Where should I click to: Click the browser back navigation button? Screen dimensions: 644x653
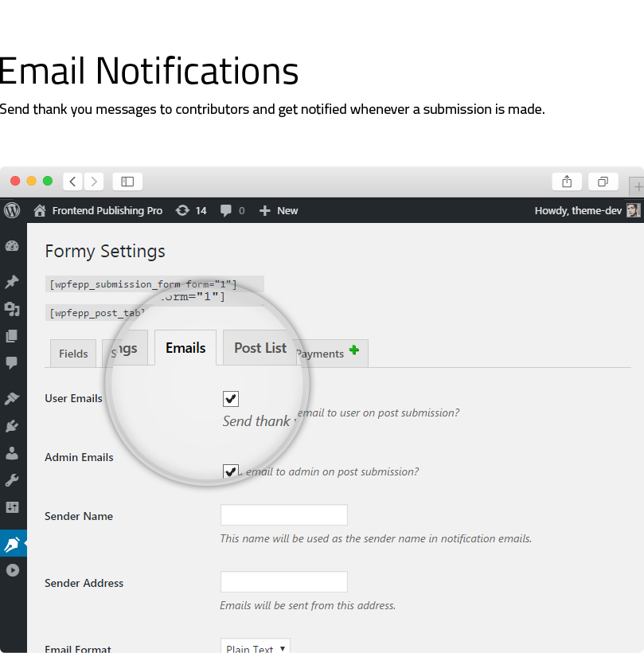tap(73, 182)
